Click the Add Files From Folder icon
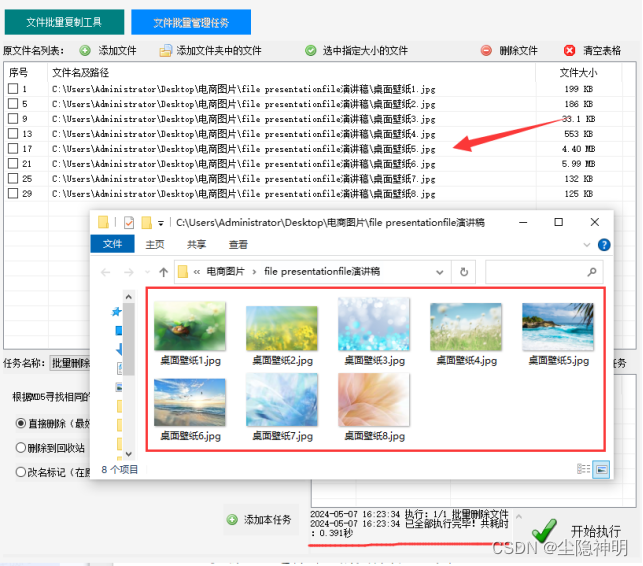Screen dimensions: 643x566 click(x=166, y=50)
